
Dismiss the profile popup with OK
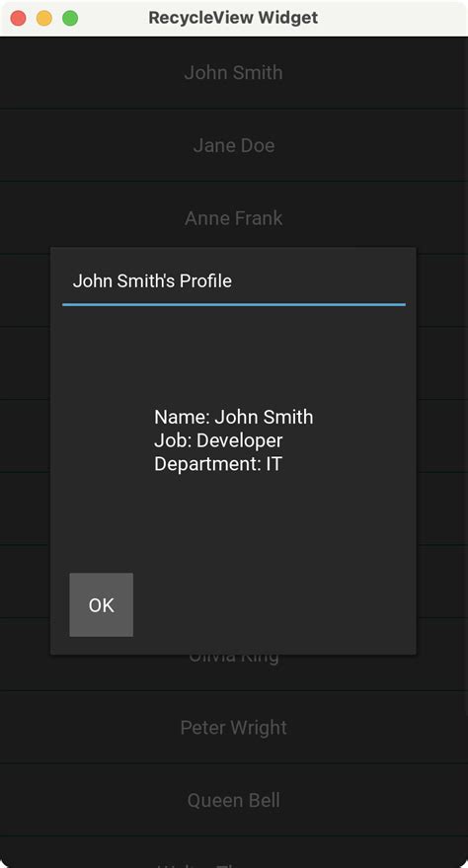click(102, 604)
